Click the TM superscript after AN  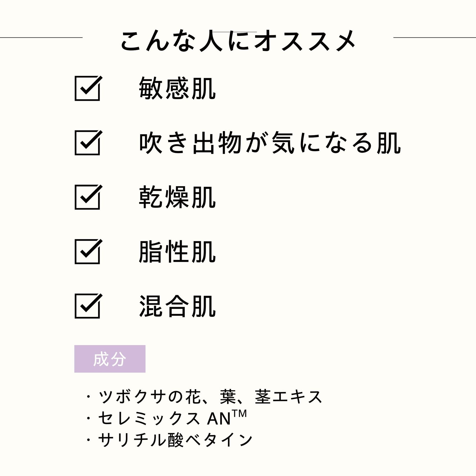coord(239,414)
